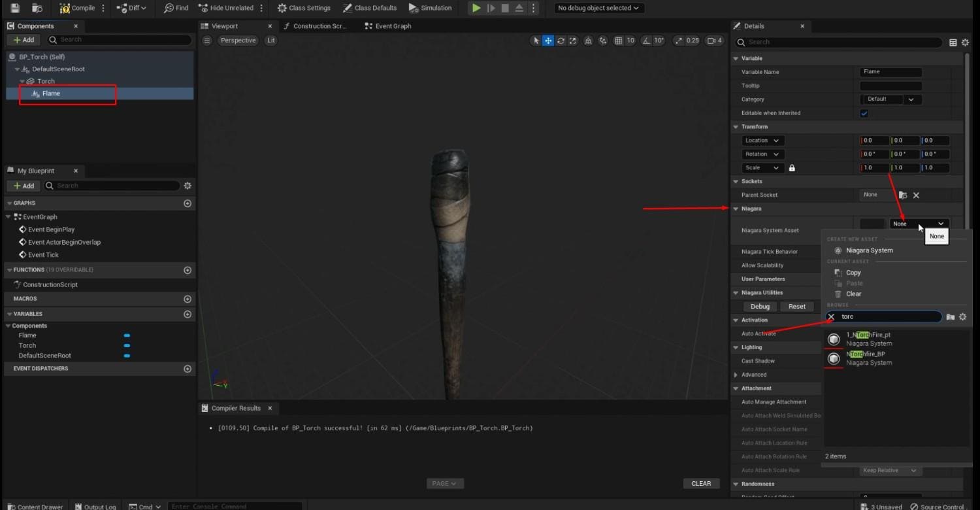Add a new event dispatcher with plus icon
This screenshot has height=510, width=980.
188,369
